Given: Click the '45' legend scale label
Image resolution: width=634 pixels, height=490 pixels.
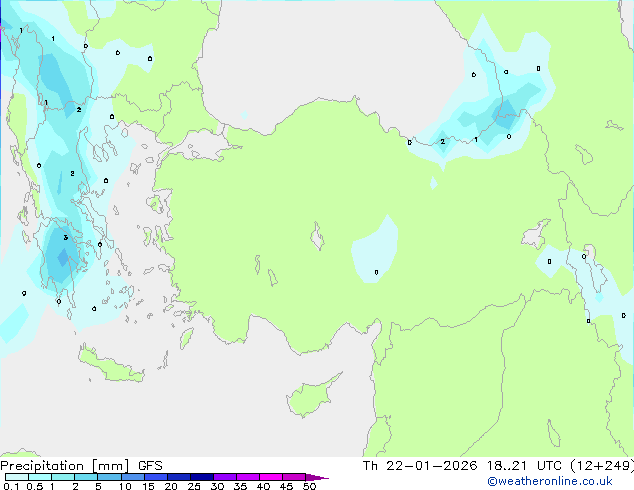Looking at the screenshot, I should click(x=286, y=486).
